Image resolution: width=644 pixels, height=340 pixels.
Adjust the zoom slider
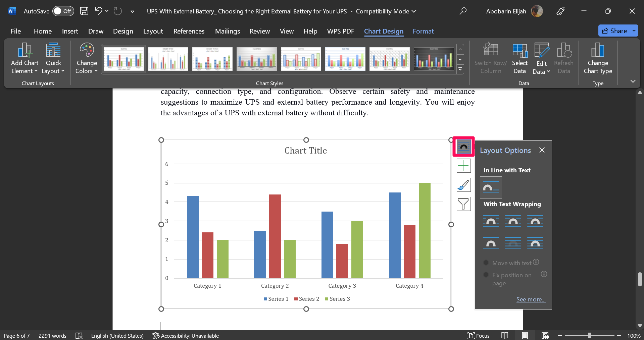[589, 335]
